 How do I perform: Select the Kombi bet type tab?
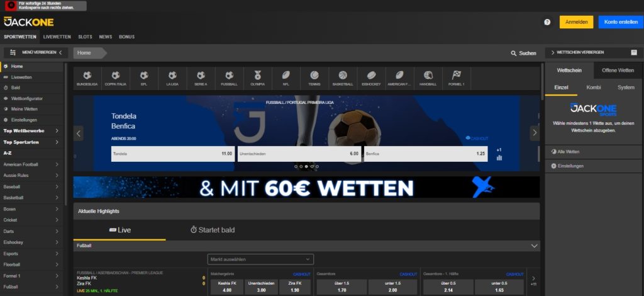[594, 88]
